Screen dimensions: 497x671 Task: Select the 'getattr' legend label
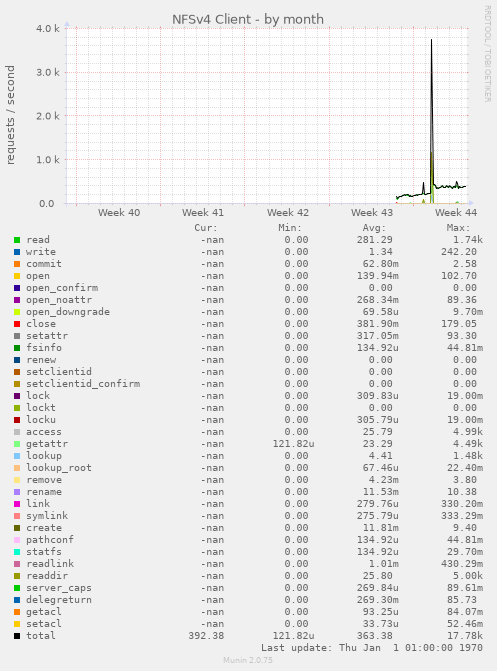pos(47,444)
